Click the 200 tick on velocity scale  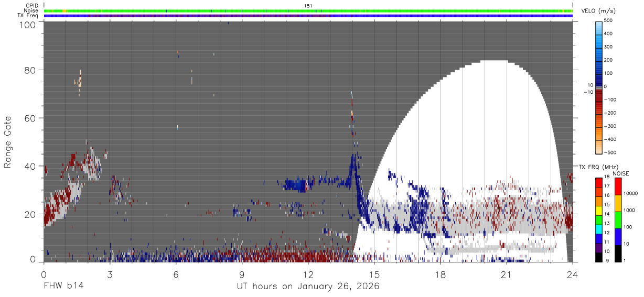(x=609, y=60)
